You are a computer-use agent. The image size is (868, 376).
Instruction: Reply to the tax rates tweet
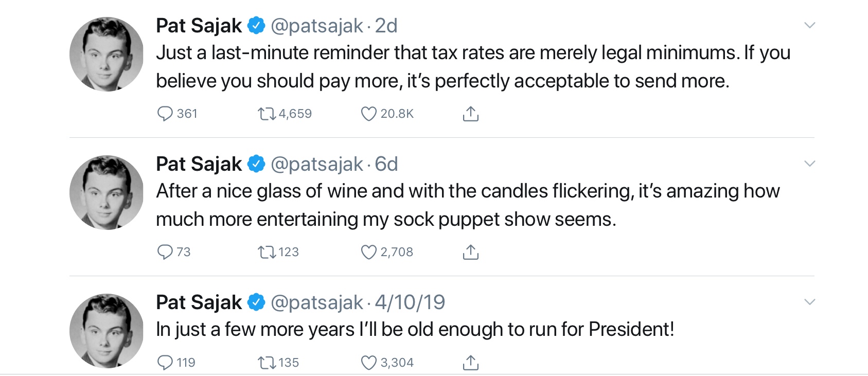click(165, 114)
